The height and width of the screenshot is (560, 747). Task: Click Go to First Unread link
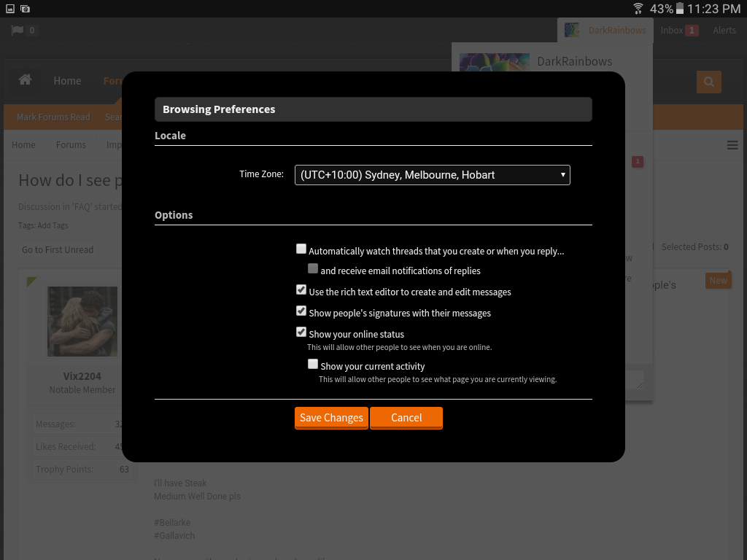pos(58,250)
